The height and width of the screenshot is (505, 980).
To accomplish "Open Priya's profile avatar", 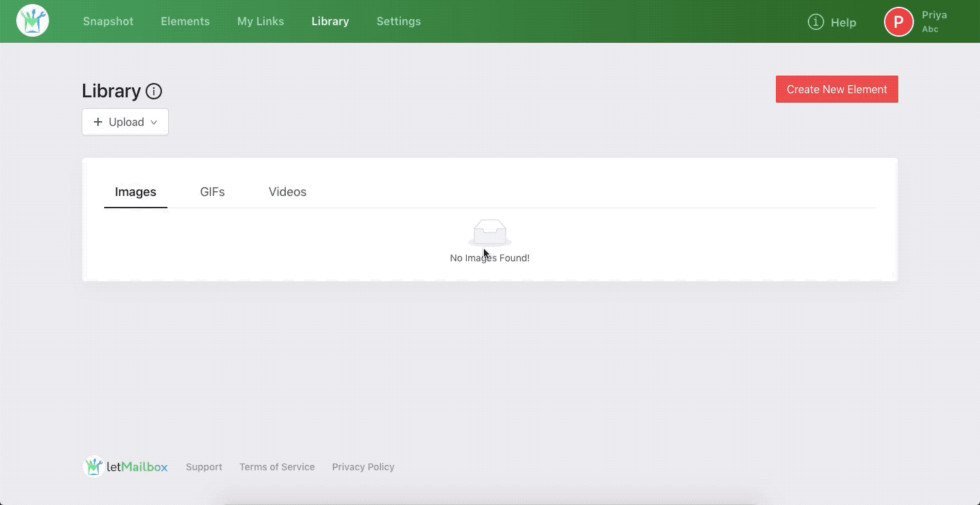I will tap(898, 21).
